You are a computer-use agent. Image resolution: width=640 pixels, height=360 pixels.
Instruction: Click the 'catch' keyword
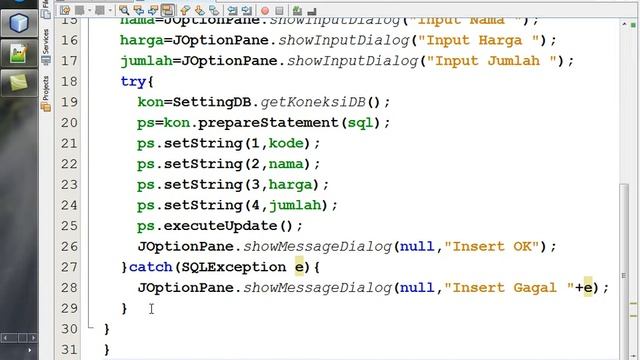(151, 267)
